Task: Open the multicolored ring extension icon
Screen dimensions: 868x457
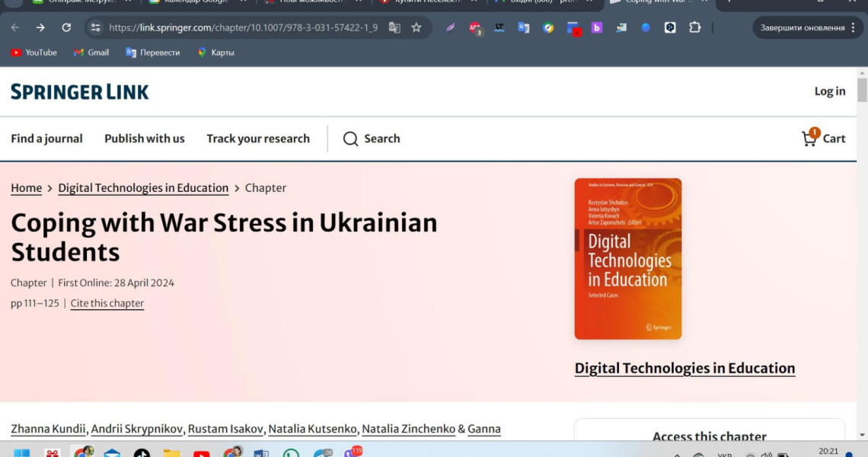Action: (x=548, y=27)
